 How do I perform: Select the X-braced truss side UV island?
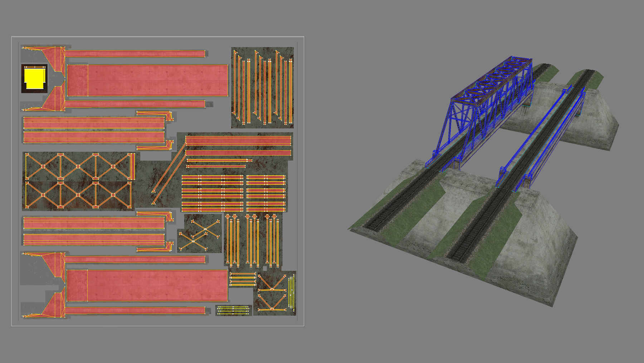(78, 181)
